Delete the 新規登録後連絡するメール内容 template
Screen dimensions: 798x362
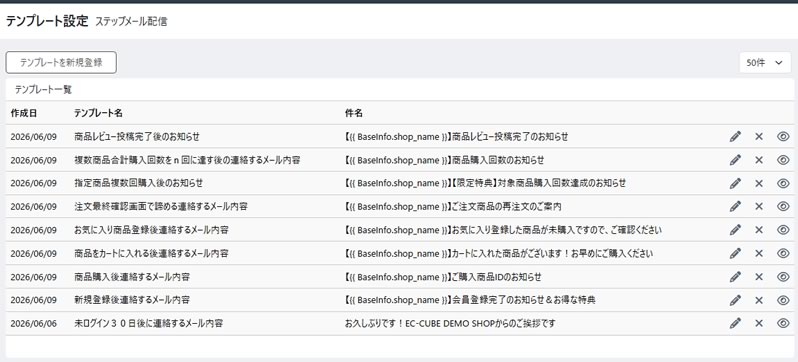(759, 300)
